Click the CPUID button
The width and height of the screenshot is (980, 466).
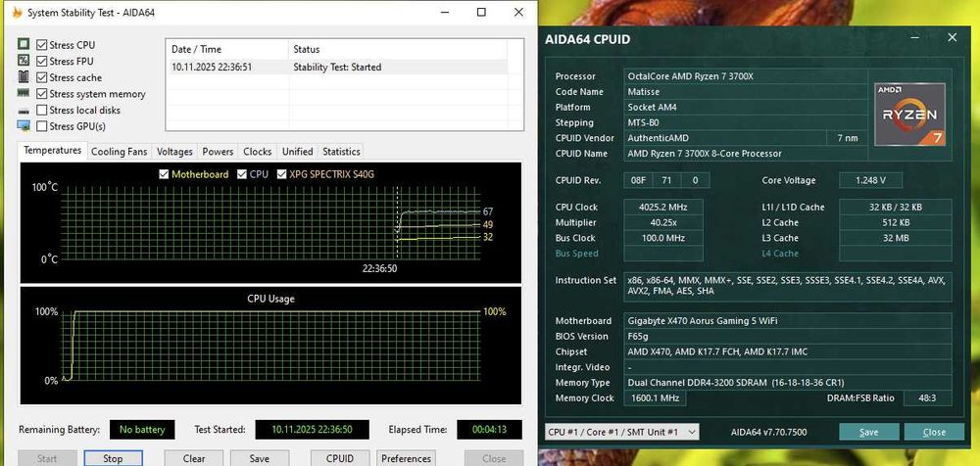pos(340,458)
